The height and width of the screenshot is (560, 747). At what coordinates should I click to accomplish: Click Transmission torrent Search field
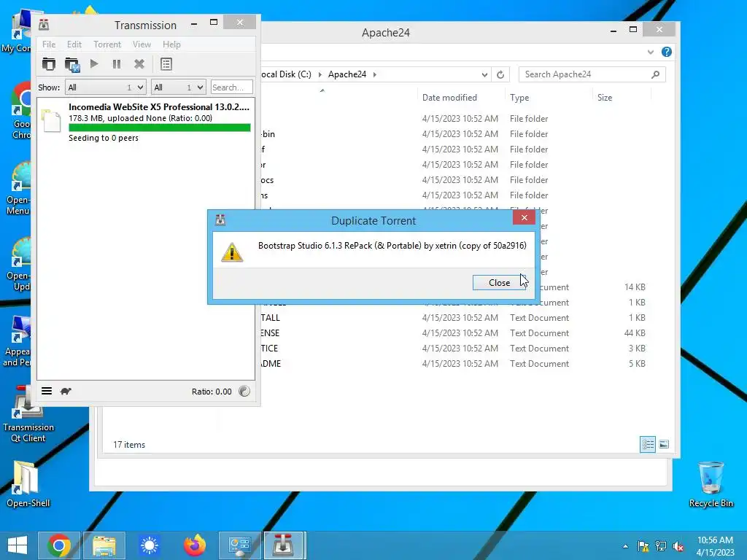pyautogui.click(x=231, y=87)
